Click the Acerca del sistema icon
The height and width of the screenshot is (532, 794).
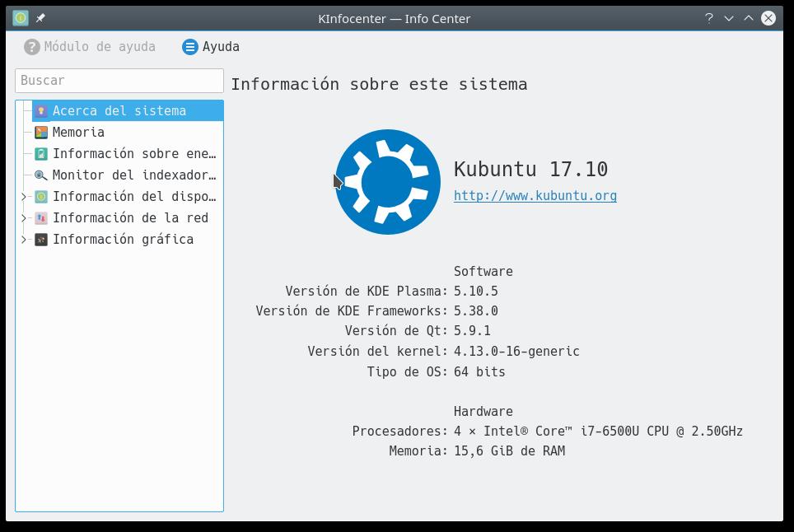41,111
